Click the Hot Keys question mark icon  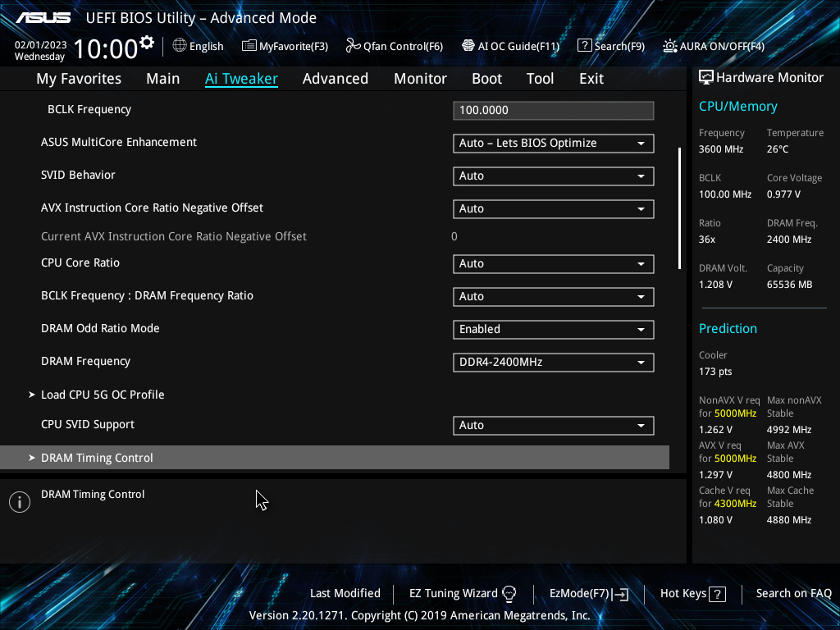(x=717, y=594)
